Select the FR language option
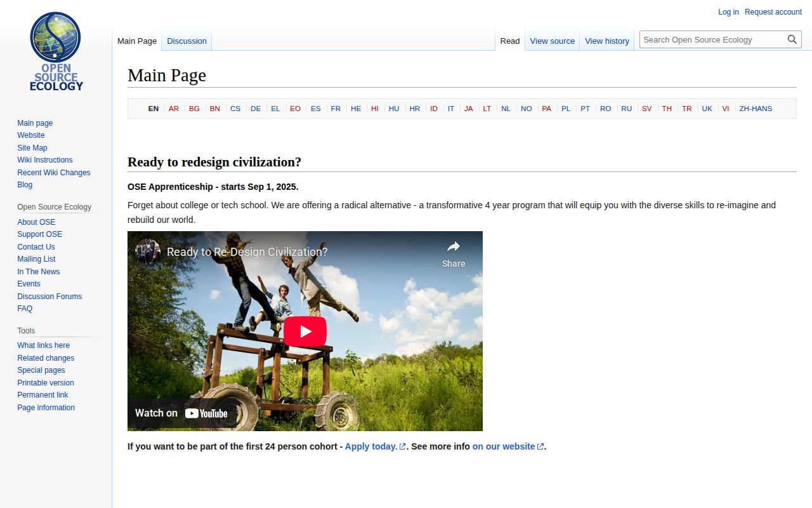Viewport: 812px width, 508px height. [x=336, y=109]
